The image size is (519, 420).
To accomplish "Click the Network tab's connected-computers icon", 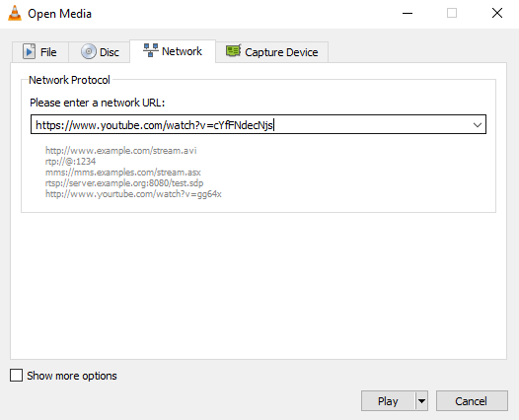I will [151, 50].
